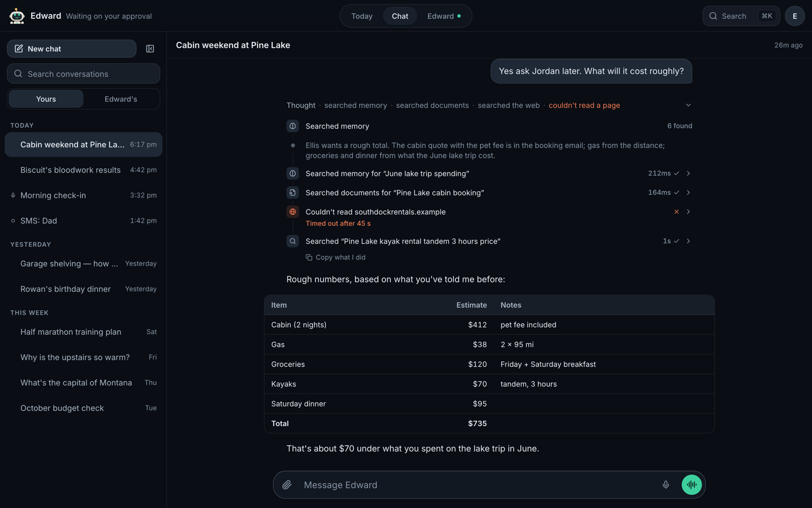
Task: Collapse the Thought summary chevron
Action: click(x=688, y=105)
